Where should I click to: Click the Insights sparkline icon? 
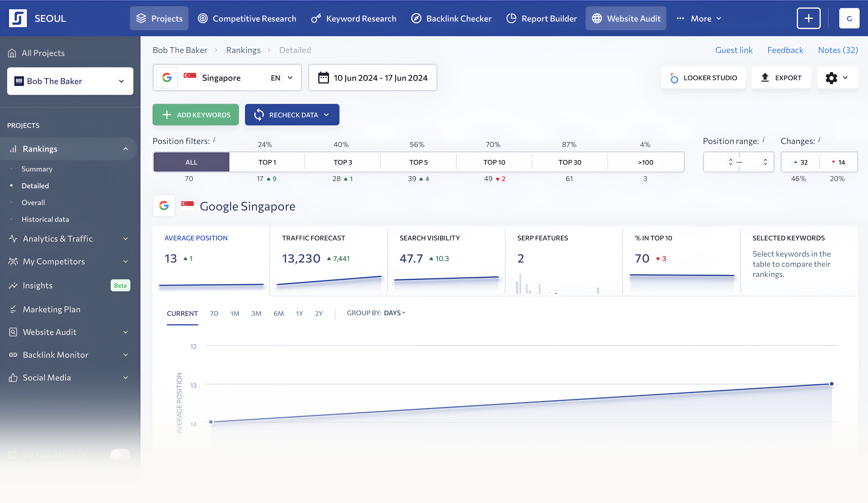pos(13,285)
